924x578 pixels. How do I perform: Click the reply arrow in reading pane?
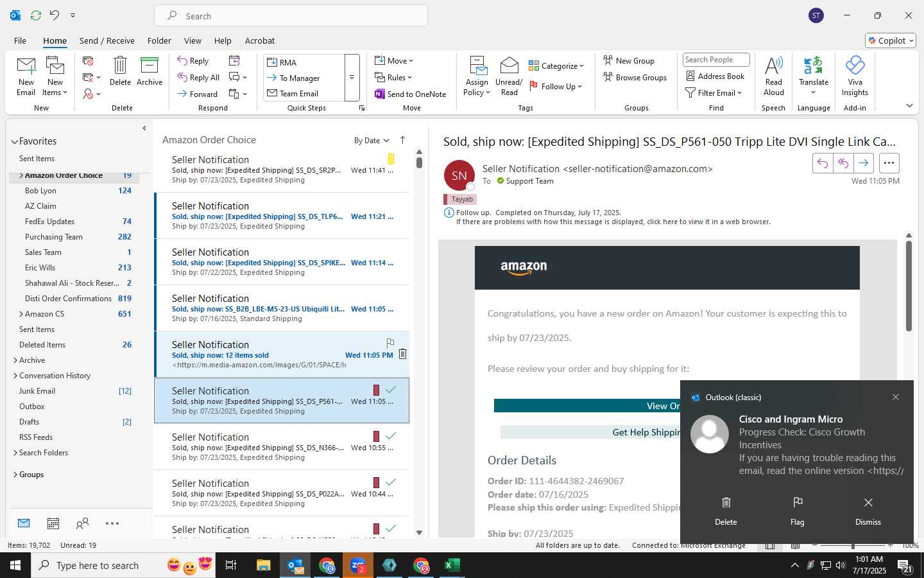[823, 163]
